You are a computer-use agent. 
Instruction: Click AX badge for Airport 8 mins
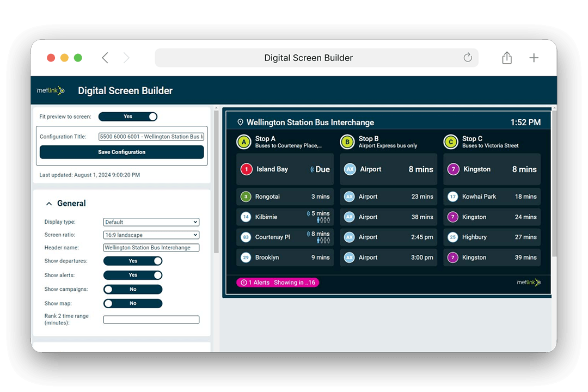tap(350, 169)
